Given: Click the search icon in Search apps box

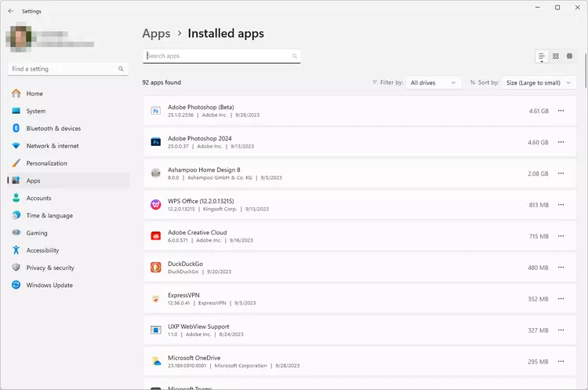Looking at the screenshot, I should click(294, 56).
